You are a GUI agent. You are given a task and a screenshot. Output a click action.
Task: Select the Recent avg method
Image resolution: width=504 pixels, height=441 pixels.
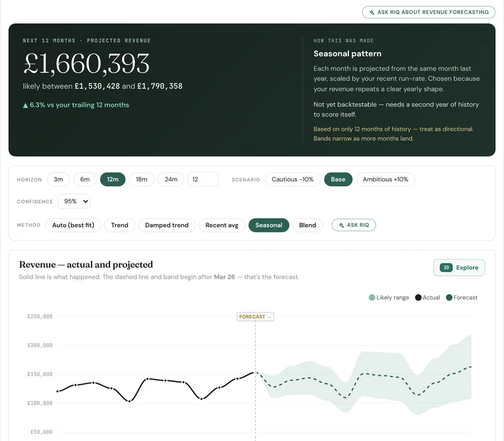[222, 225]
